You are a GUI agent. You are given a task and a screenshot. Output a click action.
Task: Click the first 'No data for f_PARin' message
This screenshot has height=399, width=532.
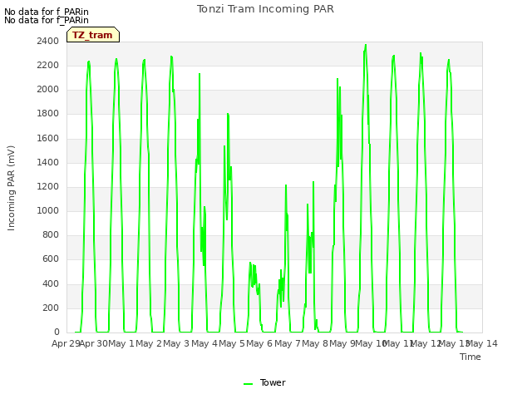pos(47,12)
